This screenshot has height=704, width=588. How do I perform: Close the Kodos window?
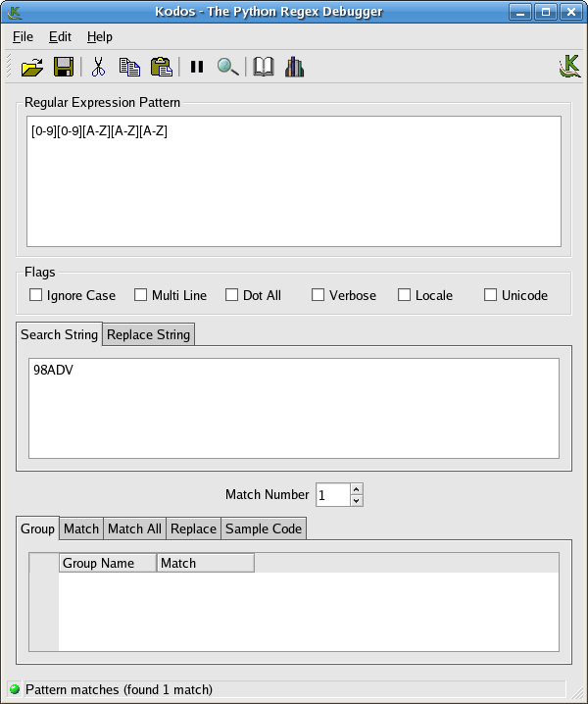pos(571,12)
